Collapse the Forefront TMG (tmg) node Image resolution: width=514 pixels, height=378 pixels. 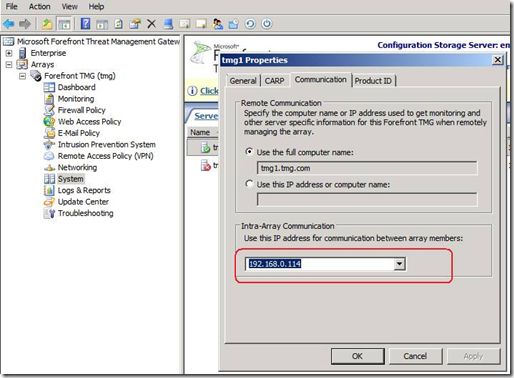(22, 76)
